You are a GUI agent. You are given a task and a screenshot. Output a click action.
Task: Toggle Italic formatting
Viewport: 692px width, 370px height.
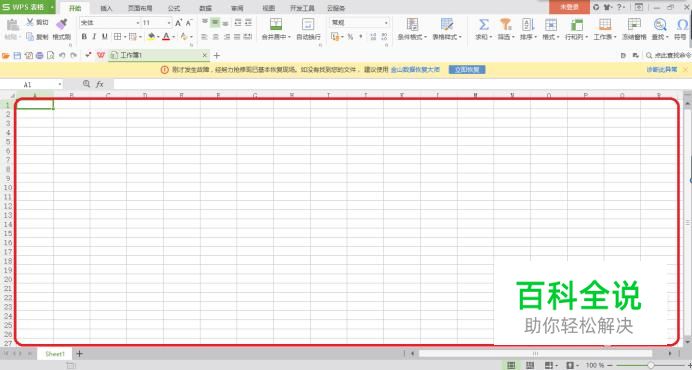pos(94,37)
